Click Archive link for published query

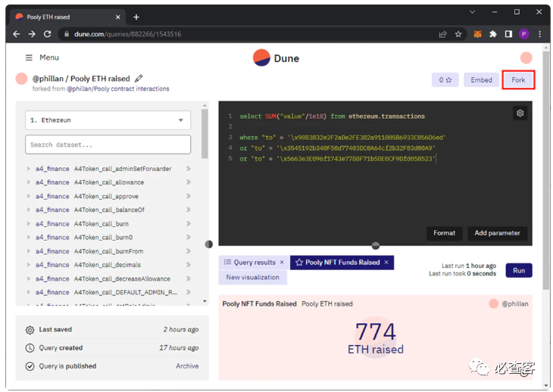coord(187,366)
